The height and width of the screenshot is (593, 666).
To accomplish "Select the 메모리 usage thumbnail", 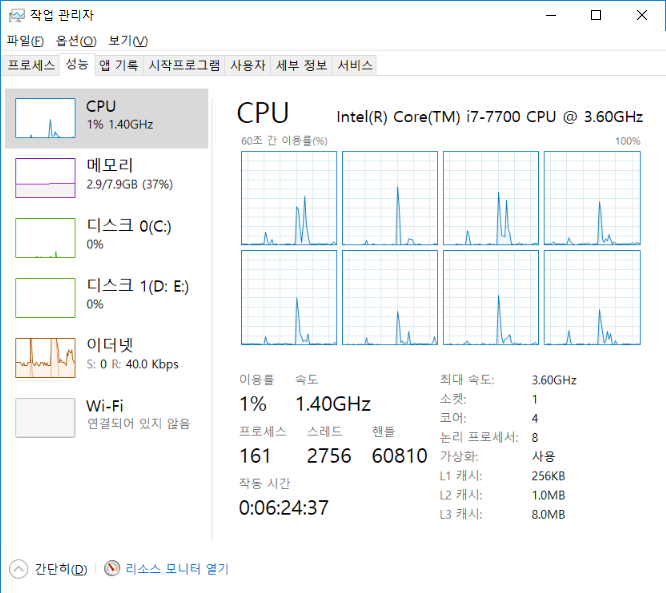I will click(x=45, y=178).
